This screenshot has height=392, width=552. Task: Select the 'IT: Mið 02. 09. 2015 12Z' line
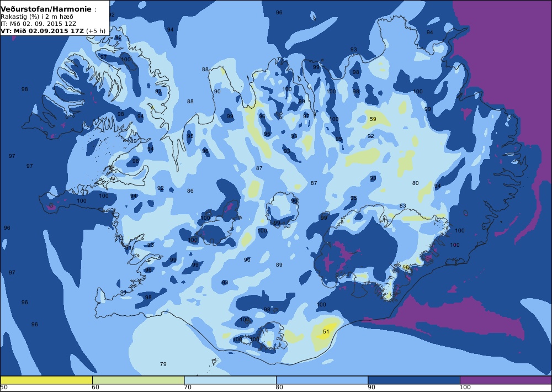[39, 24]
